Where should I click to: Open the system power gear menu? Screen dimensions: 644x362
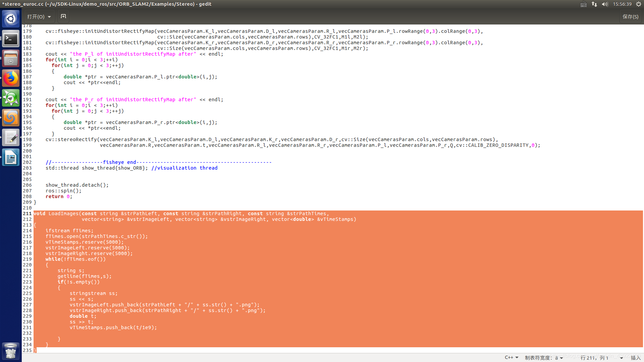[639, 4]
